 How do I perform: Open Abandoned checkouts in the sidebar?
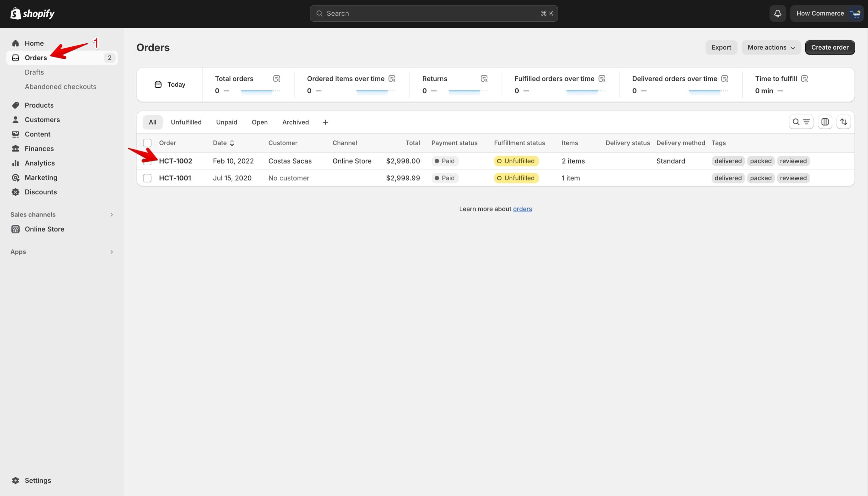tap(60, 86)
